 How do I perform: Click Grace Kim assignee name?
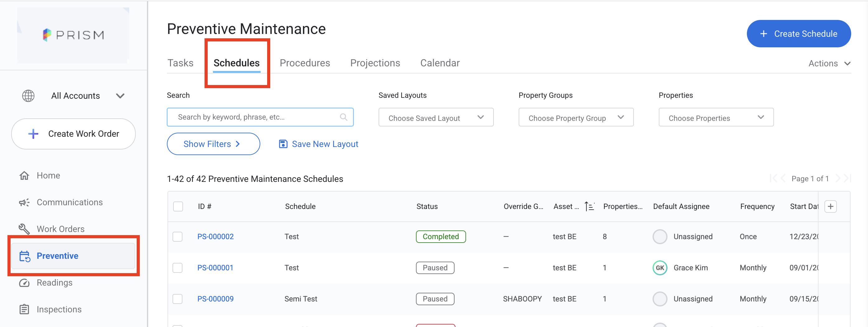(x=691, y=268)
